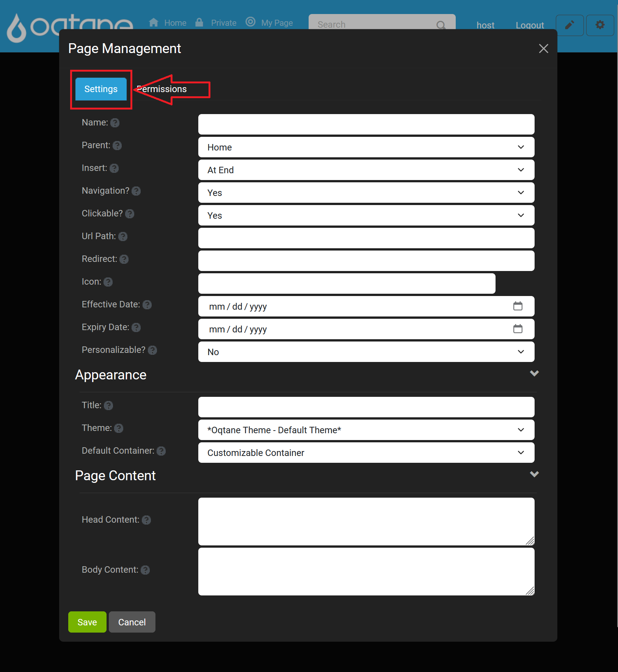The image size is (618, 672).
Task: Click the help icon next to Title
Action: pos(108,406)
